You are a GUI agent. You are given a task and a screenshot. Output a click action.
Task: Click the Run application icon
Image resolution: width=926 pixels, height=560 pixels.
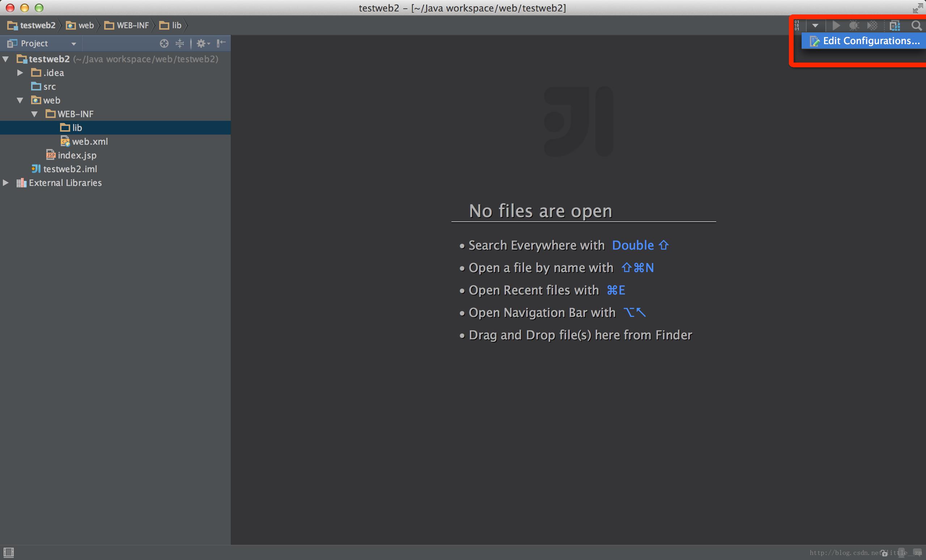pos(835,25)
